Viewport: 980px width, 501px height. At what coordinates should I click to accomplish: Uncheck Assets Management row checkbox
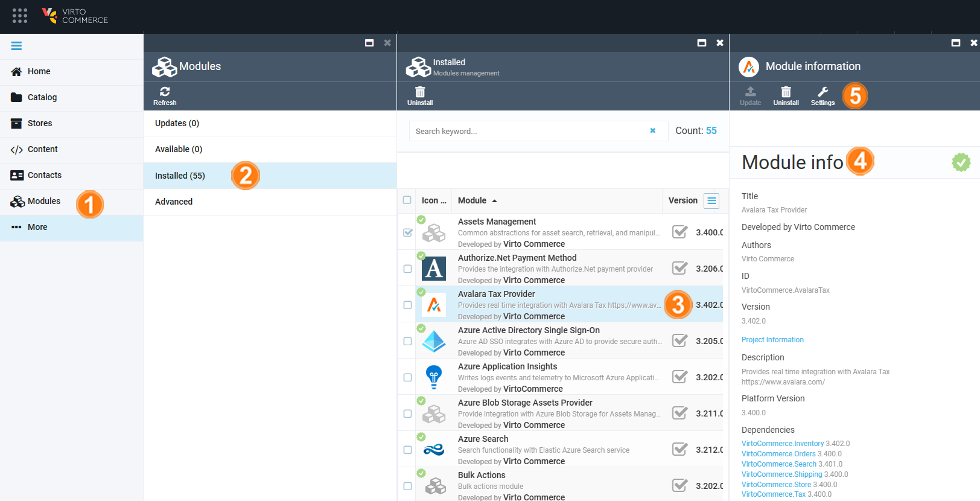407,232
